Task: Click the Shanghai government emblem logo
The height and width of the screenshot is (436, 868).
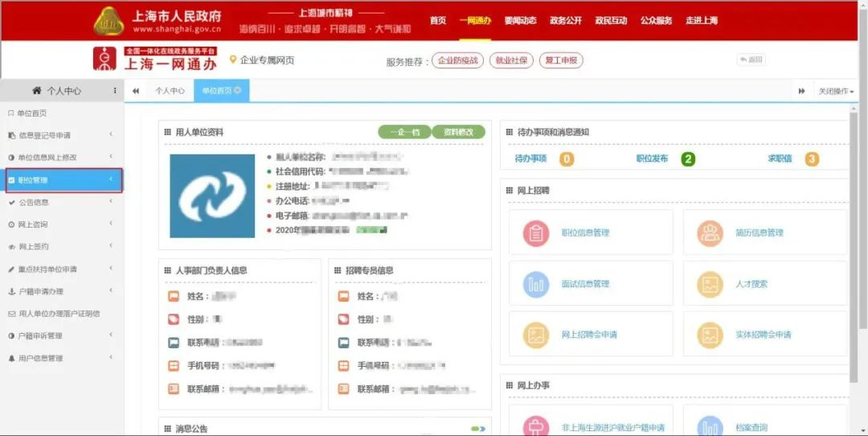Action: [108, 21]
